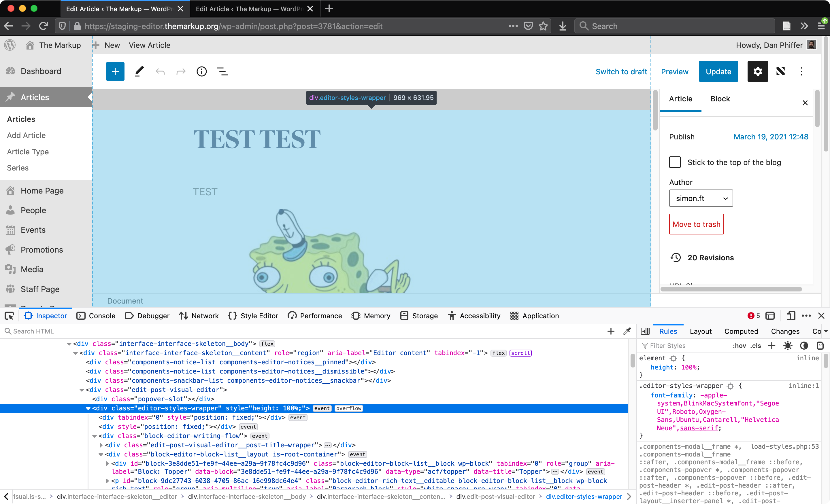Collapse the editor-styles-wrapper div node
Viewport: 830px width, 504px height.
point(88,408)
